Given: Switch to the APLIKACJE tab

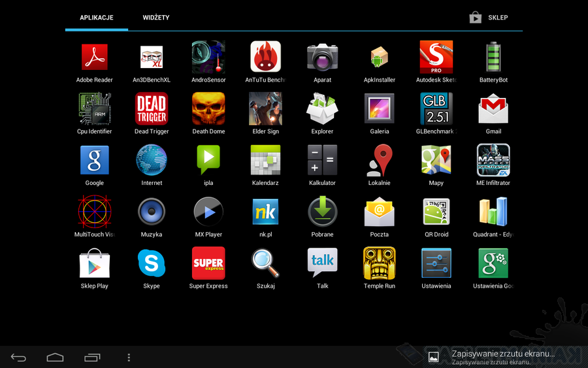Looking at the screenshot, I should 97,18.
